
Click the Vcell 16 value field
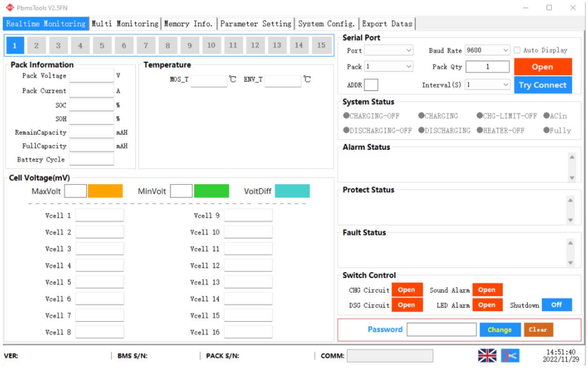tap(248, 332)
